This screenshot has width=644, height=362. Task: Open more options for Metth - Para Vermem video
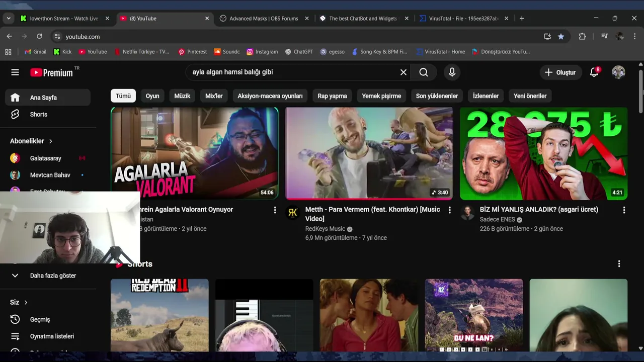click(x=450, y=210)
